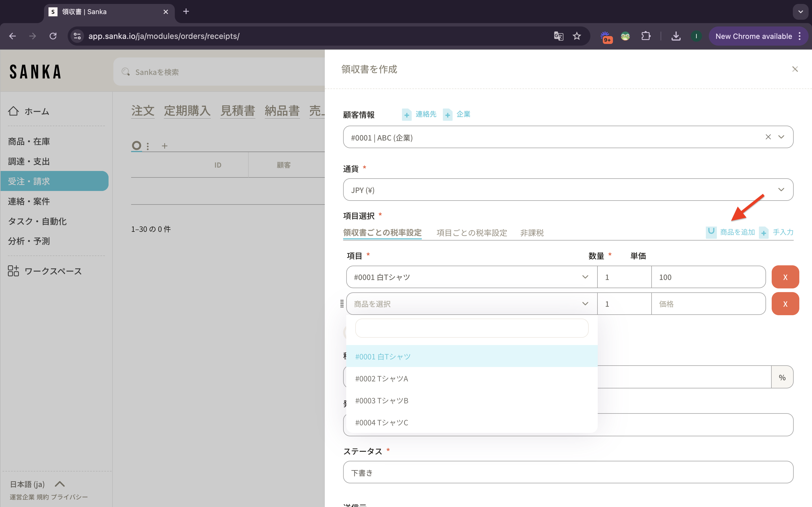Click the product search field in dropdown
The image size is (812, 507).
[471, 328]
